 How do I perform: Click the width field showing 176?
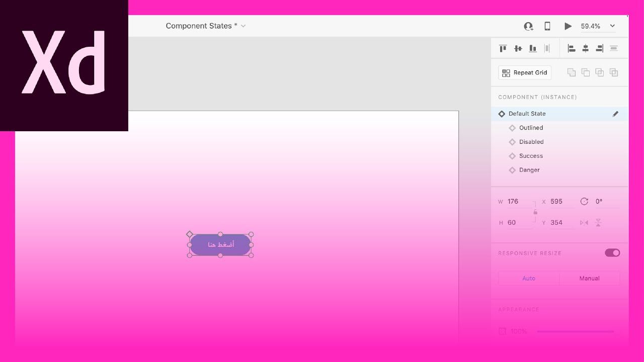(519, 202)
